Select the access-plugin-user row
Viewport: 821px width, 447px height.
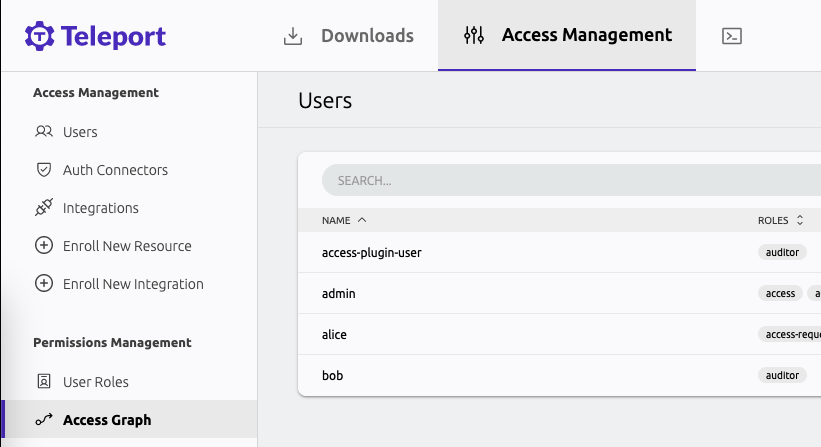[x=371, y=253]
